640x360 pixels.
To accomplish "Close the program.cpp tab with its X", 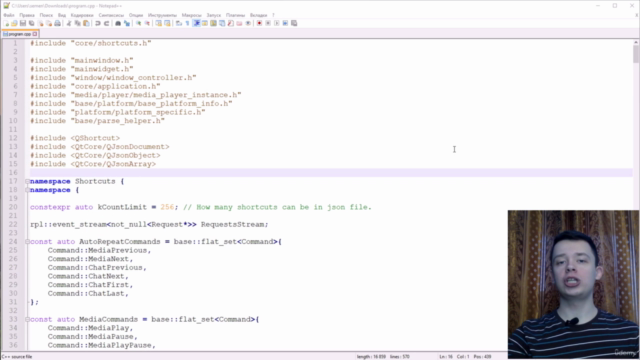I will [x=35, y=34].
